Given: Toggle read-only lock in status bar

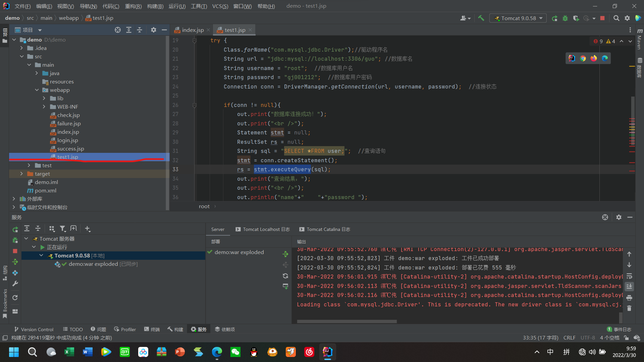Looking at the screenshot, I should pos(626,338).
